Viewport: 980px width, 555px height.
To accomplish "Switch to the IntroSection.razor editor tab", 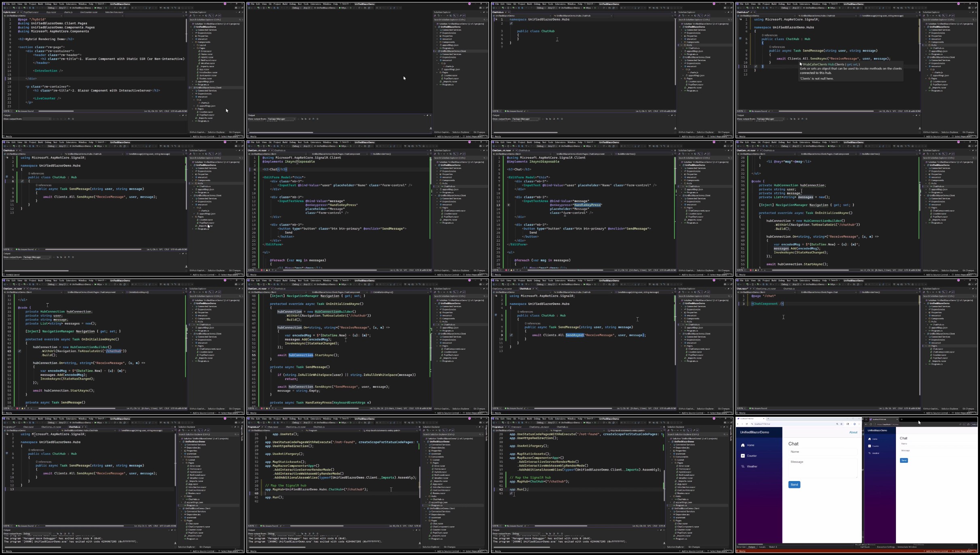I will (x=114, y=12).
